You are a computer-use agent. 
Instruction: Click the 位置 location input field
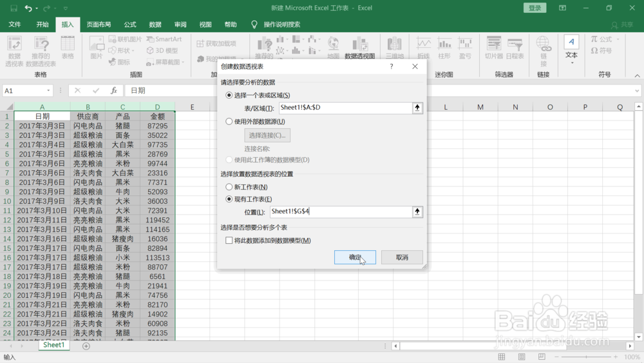coord(341,211)
